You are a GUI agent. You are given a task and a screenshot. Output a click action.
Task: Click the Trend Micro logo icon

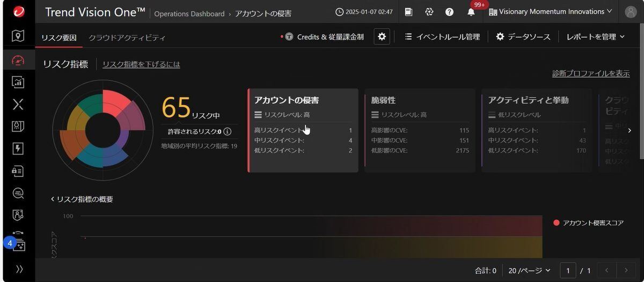coord(18,11)
